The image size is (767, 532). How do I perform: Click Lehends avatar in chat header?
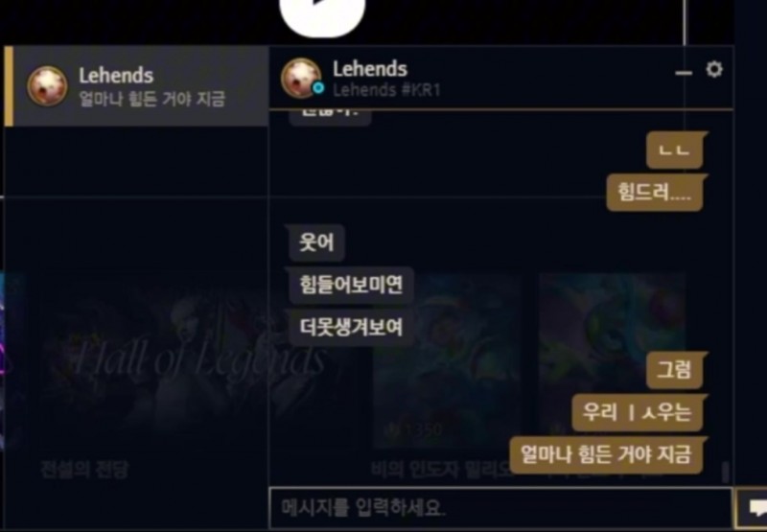click(301, 79)
